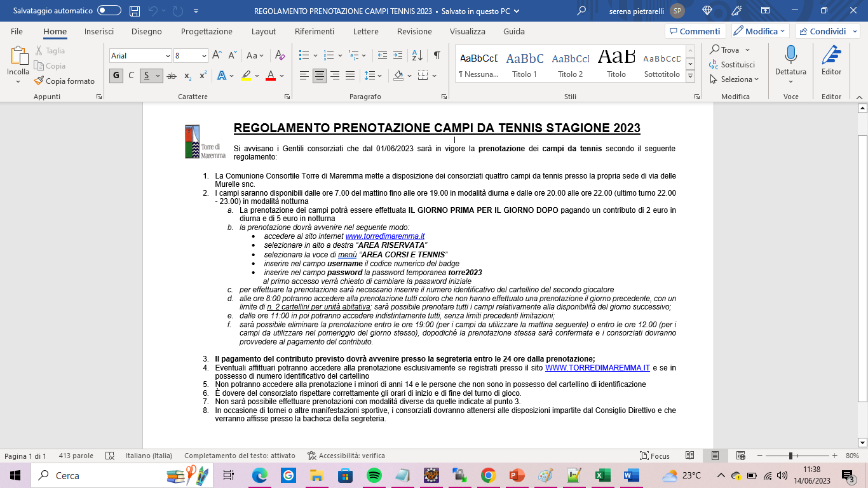Toggle strikethrough ab formatting
868x488 pixels.
click(x=171, y=76)
